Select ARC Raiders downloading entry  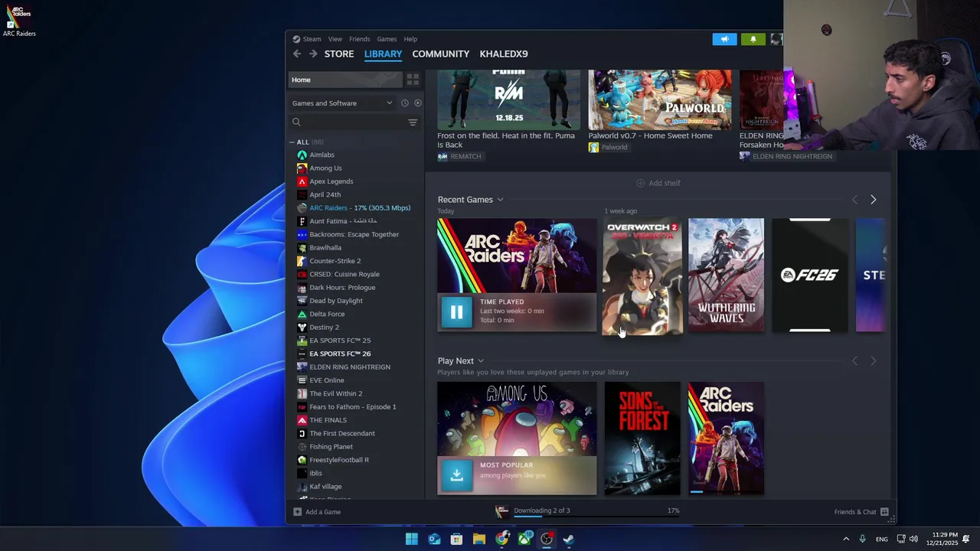pos(358,208)
